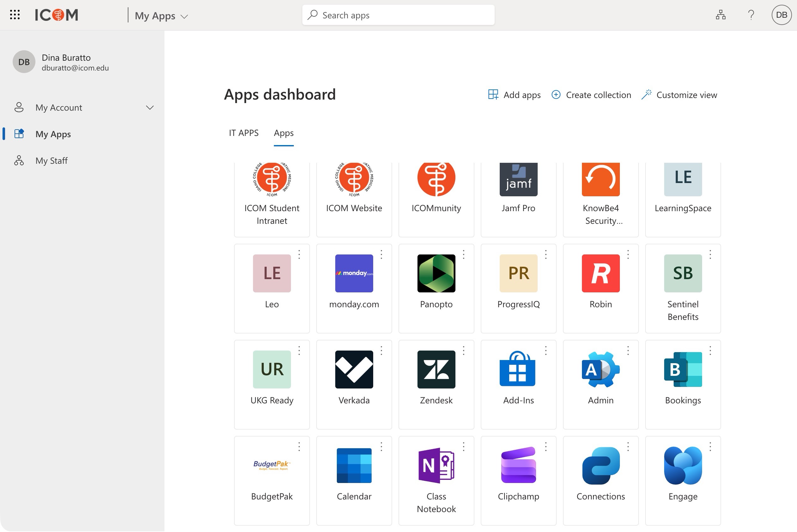Click Create collection

591,95
